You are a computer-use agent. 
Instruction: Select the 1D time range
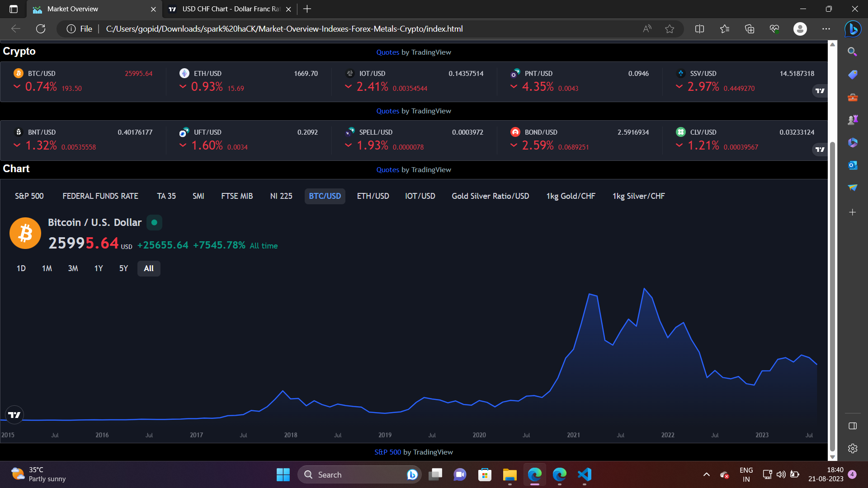[x=21, y=268]
